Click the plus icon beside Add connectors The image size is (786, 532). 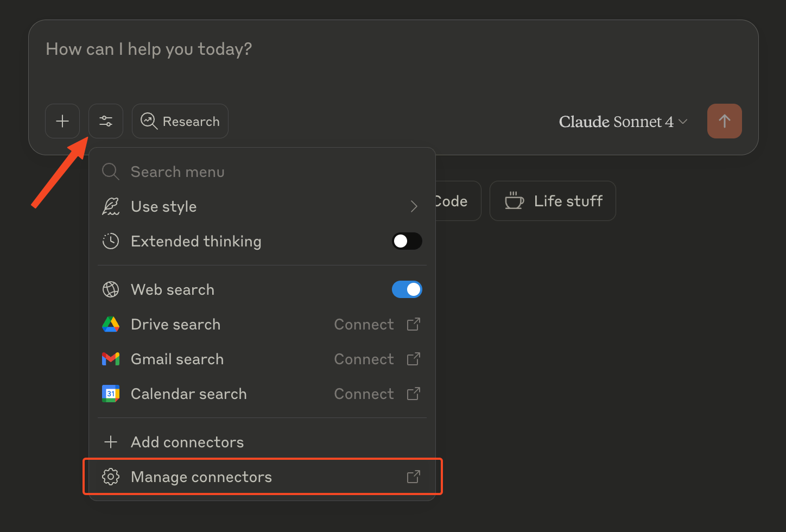click(111, 442)
